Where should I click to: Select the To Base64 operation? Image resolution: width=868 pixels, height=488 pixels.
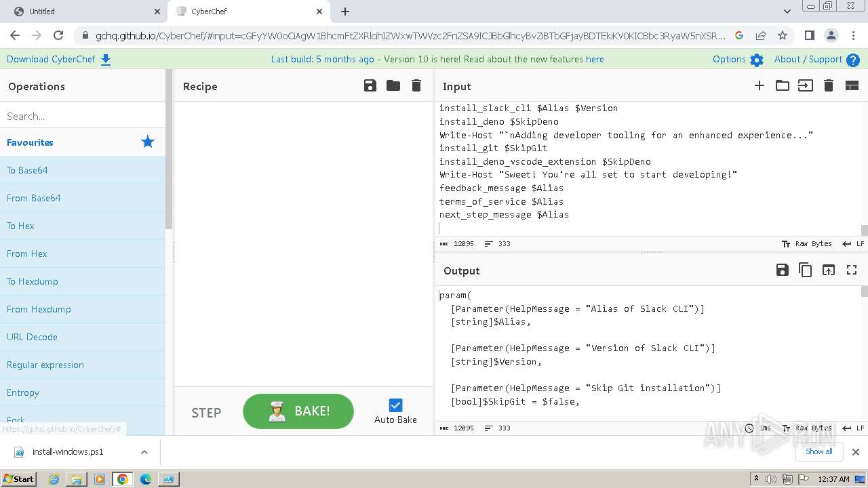[x=83, y=170]
